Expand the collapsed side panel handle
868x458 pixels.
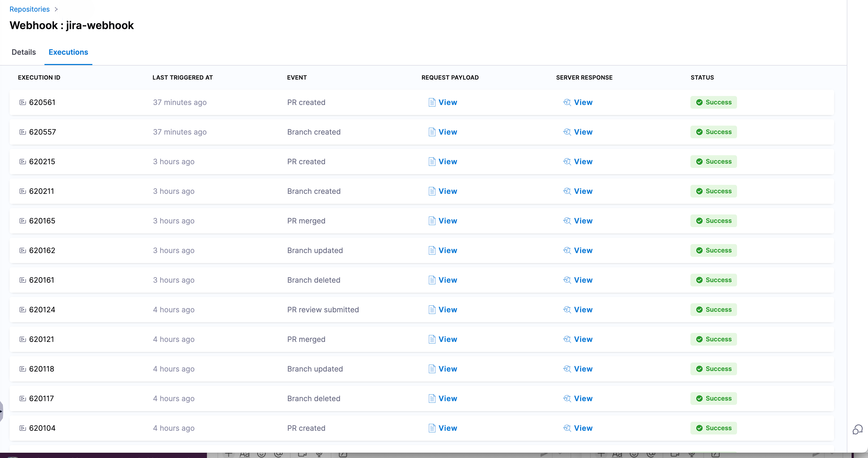[1, 411]
